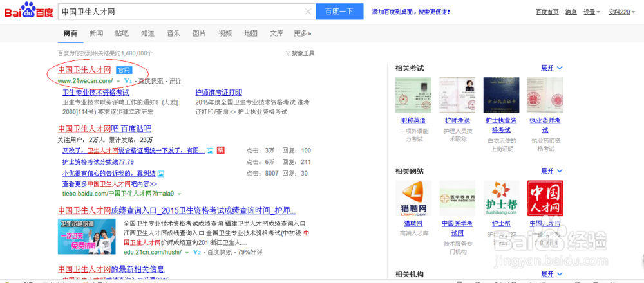Click the V2 credibility icon
The height and width of the screenshot is (283, 644).
196,252
